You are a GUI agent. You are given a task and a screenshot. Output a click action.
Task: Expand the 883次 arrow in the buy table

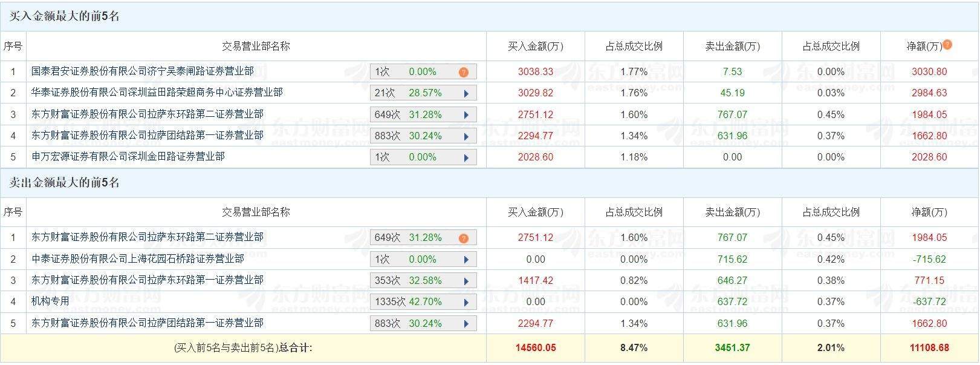(x=466, y=136)
